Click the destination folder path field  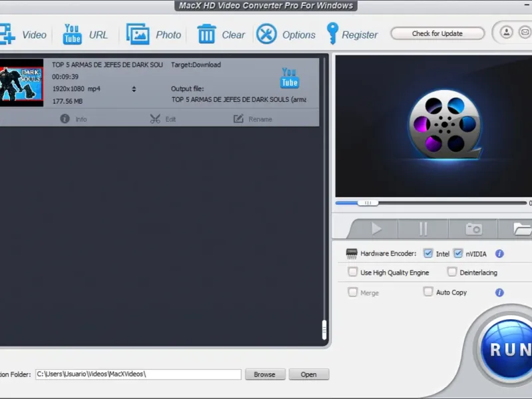click(x=138, y=374)
